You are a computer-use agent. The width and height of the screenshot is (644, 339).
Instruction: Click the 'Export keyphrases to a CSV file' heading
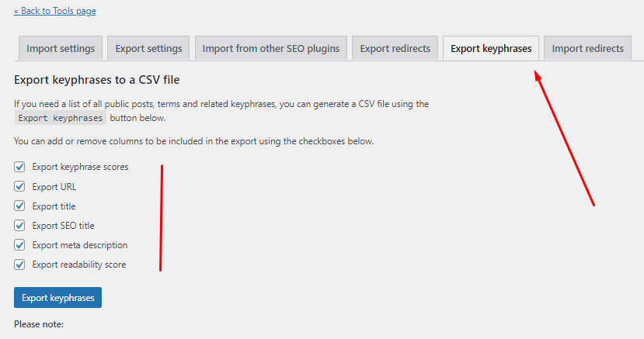pyautogui.click(x=97, y=80)
